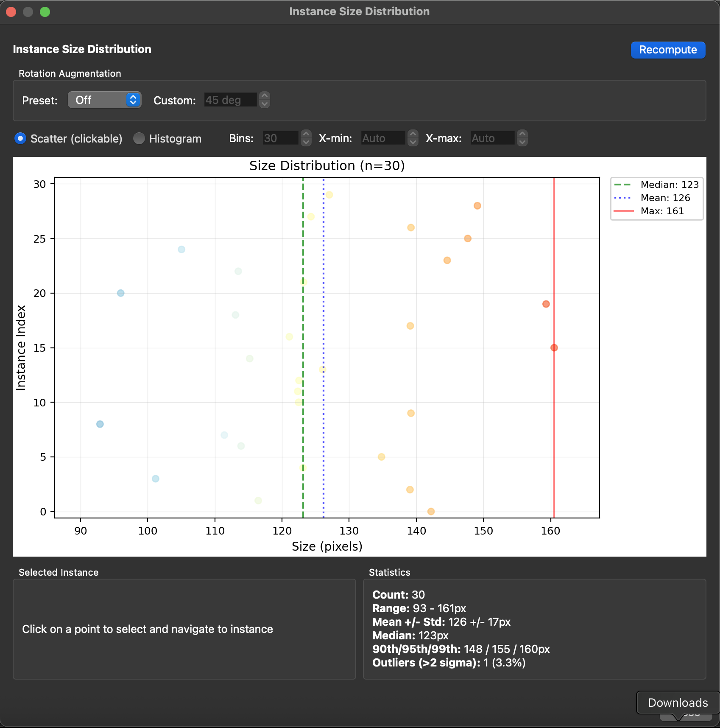Select the orange point at index 2

click(410, 490)
